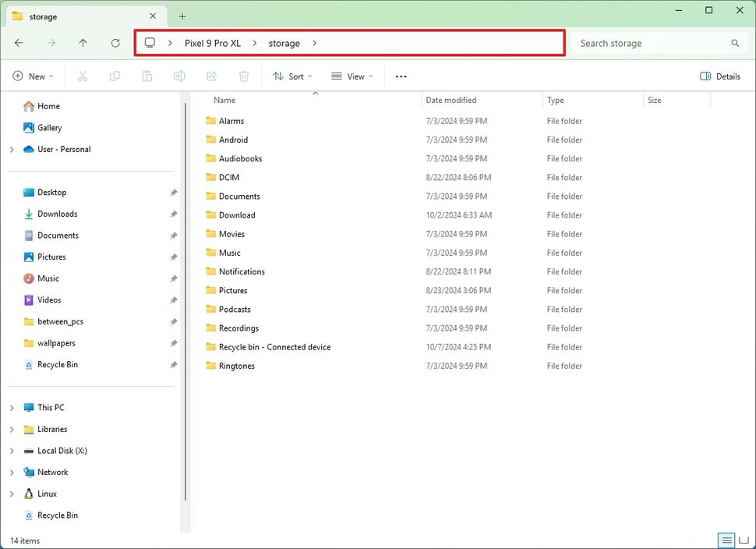This screenshot has height=549, width=756.
Task: Refresh the current folder
Action: coord(115,43)
